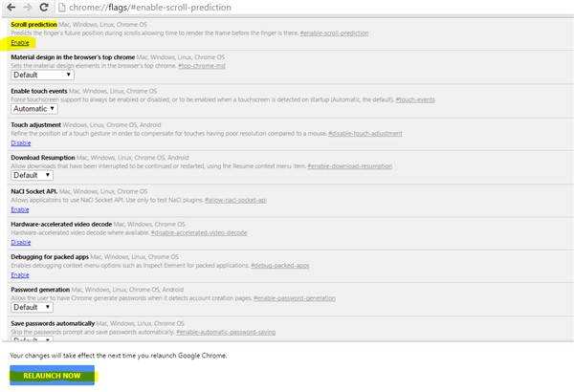Screen dimensions: 574x392
Task: Open the #top-chrome-md anchor link
Action: 201,66
